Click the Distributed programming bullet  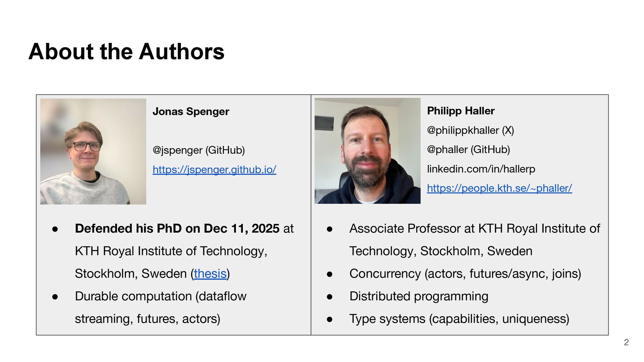419,296
